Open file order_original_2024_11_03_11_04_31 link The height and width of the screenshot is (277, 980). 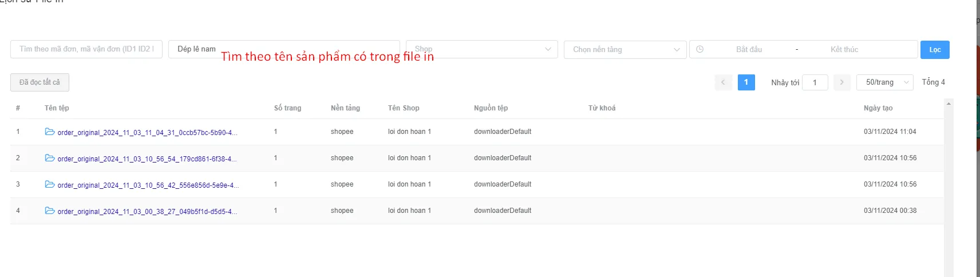(147, 133)
